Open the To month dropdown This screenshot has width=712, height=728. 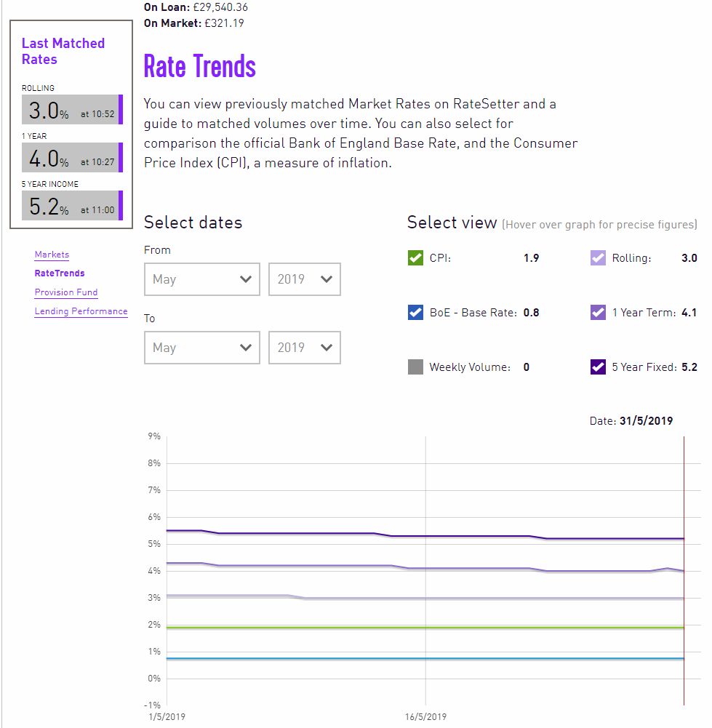point(202,348)
